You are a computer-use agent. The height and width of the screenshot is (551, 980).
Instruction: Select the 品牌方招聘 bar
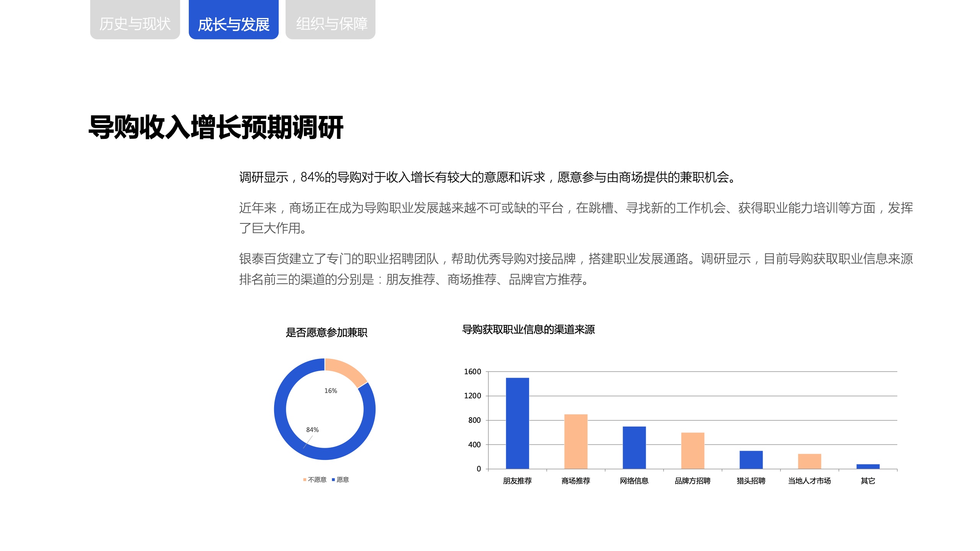tap(693, 451)
